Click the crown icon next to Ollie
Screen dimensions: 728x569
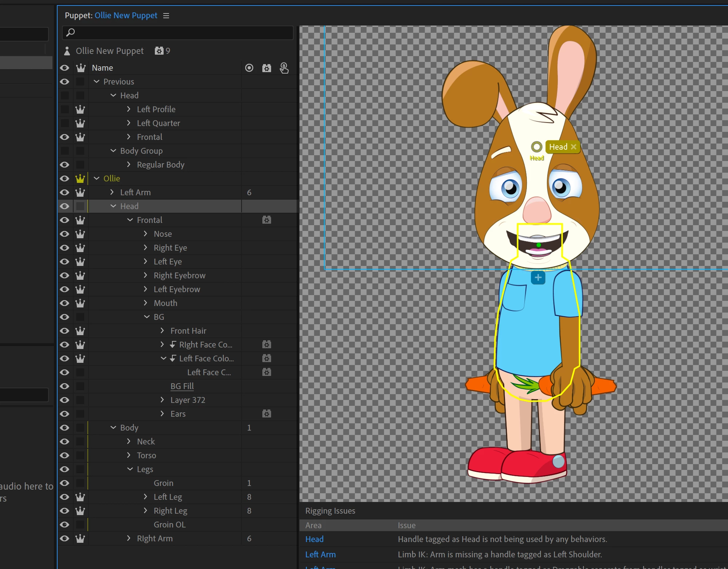(x=80, y=178)
